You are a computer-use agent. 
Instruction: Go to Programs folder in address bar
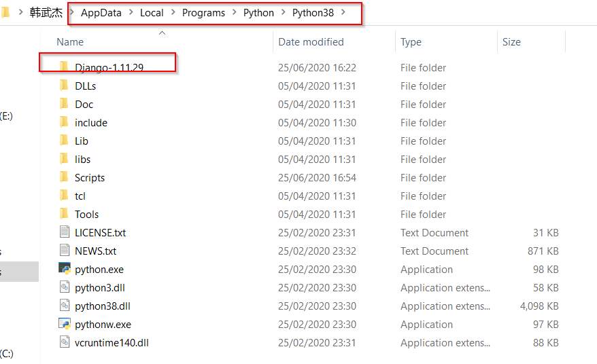pyautogui.click(x=203, y=12)
